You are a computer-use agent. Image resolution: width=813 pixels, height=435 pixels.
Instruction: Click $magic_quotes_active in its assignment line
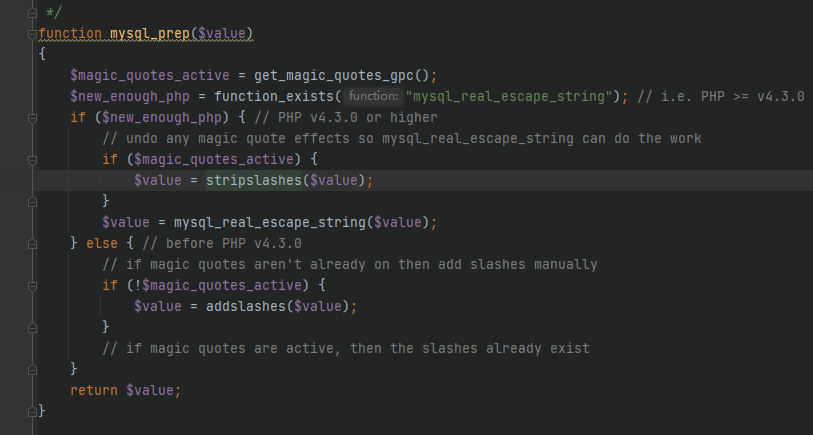click(150, 76)
